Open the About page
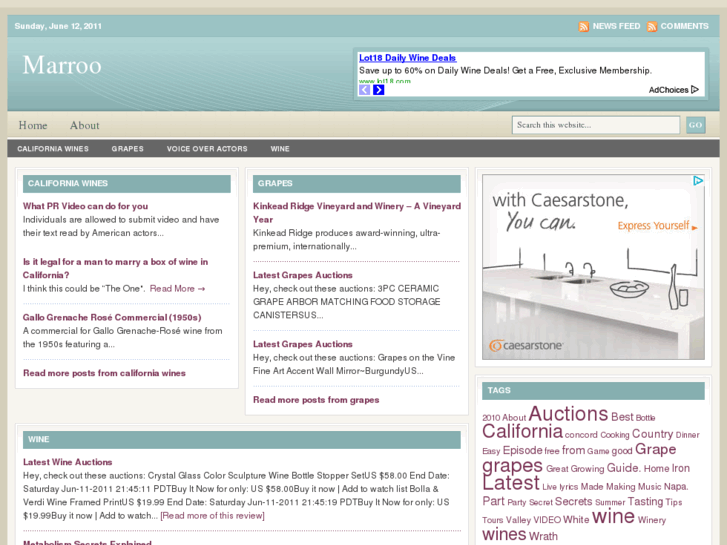This screenshot has height=545, width=727. (84, 125)
